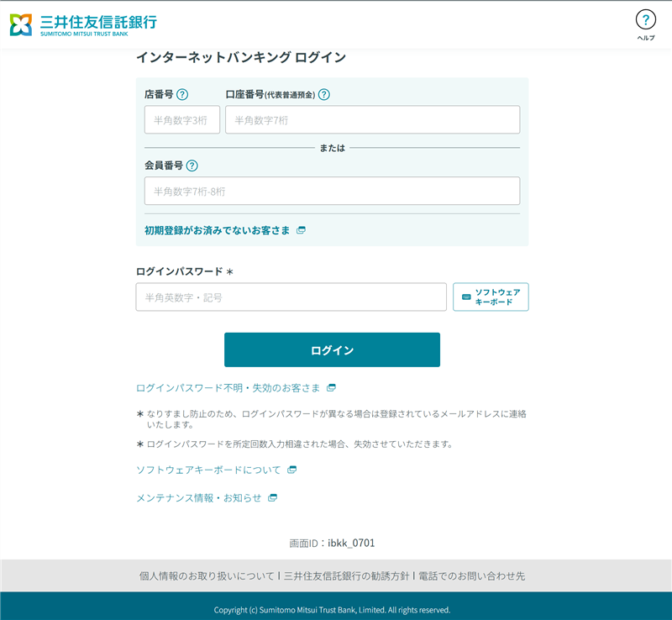Image resolution: width=672 pixels, height=620 pixels.
Task: Click help icon next to 店番号
Action: (x=182, y=95)
